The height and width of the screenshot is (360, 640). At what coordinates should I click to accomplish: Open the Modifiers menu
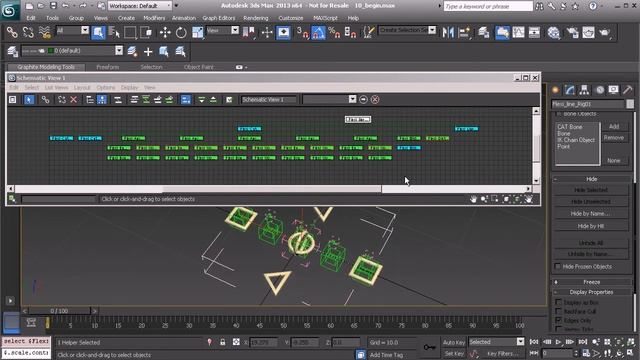click(x=154, y=18)
